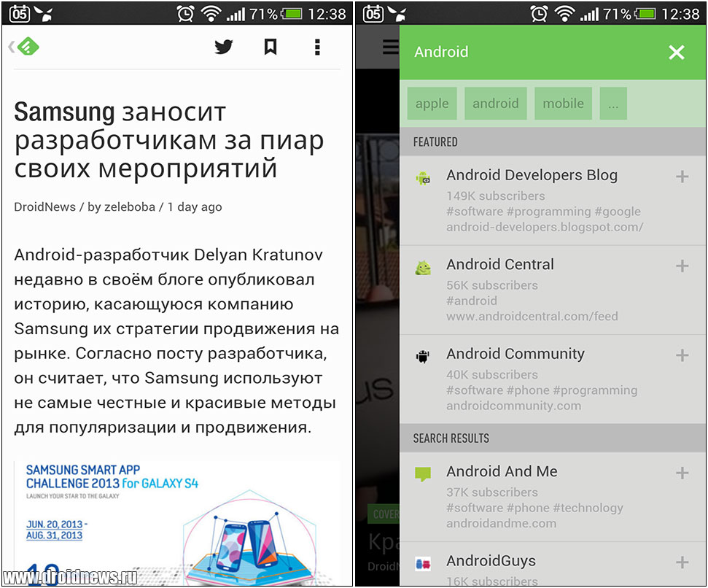
Task: Tap AndroidGuys red-blue icon
Action: pyautogui.click(x=423, y=564)
